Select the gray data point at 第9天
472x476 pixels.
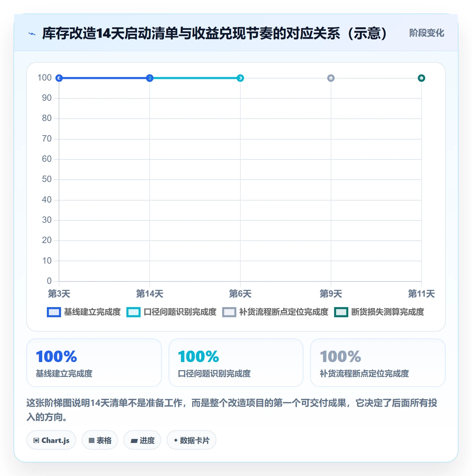coord(331,78)
